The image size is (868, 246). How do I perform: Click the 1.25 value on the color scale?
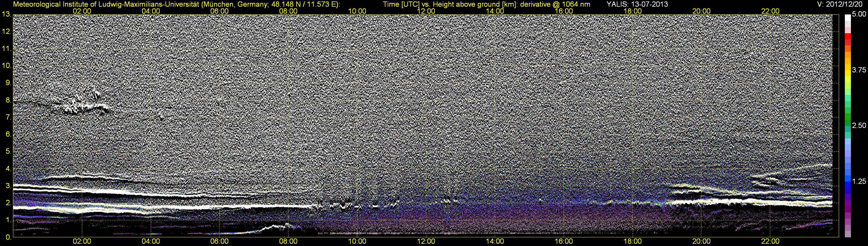(x=859, y=181)
